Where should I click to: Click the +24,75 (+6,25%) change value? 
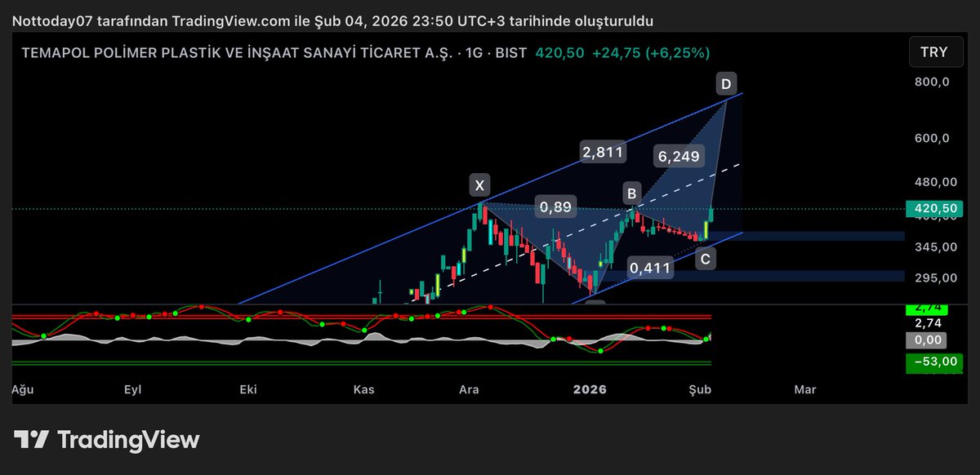[651, 53]
